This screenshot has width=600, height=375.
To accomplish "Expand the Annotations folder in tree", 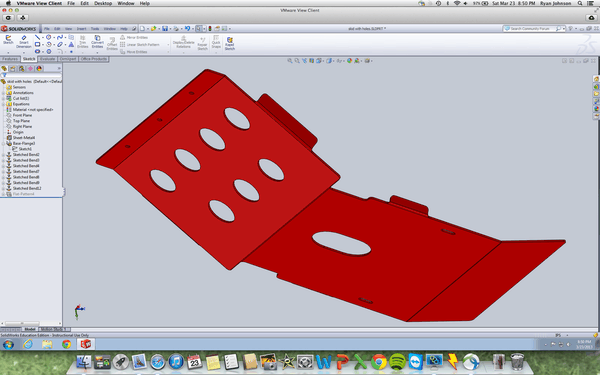I will pyautogui.click(x=3, y=93).
